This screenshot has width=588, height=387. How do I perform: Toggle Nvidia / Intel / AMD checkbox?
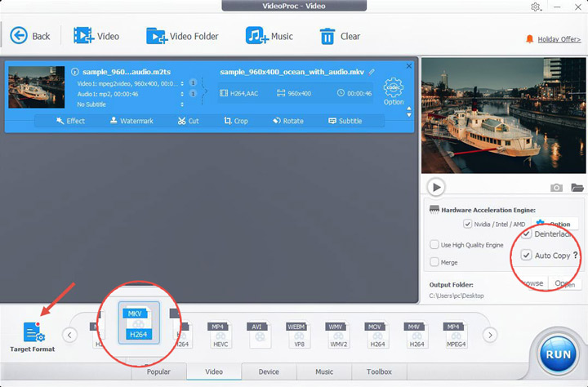pyautogui.click(x=467, y=224)
